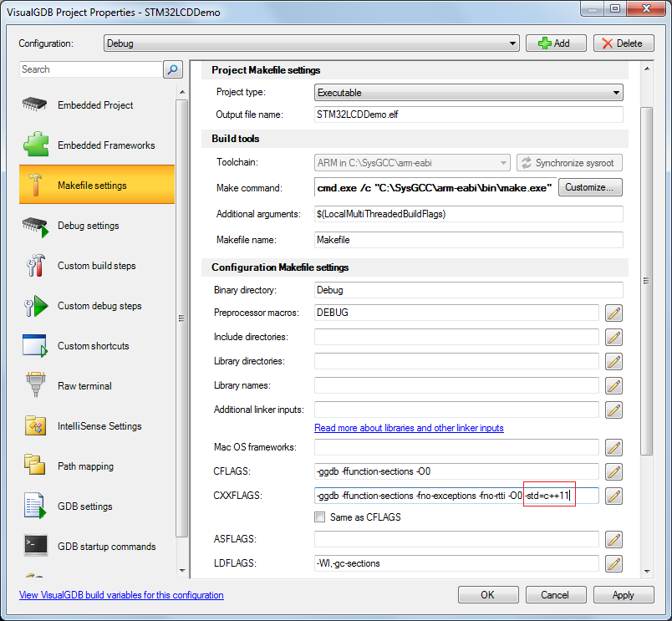The width and height of the screenshot is (672, 621).
Task: Click Library directories field
Action: click(x=456, y=361)
